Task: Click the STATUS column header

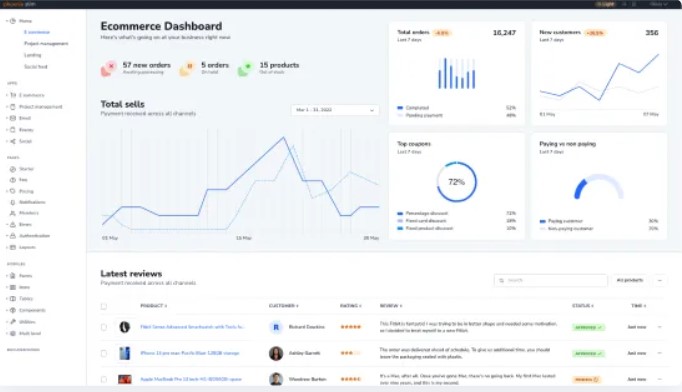Action: [583, 306]
